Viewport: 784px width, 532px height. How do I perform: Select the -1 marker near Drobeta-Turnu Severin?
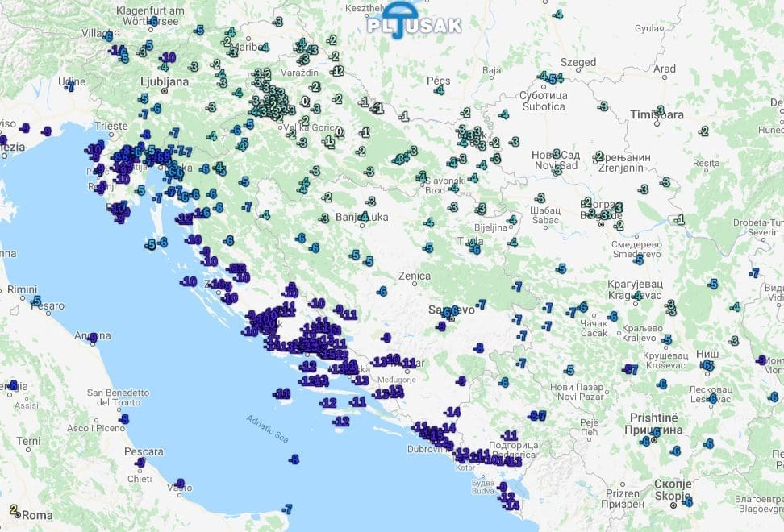click(680, 219)
